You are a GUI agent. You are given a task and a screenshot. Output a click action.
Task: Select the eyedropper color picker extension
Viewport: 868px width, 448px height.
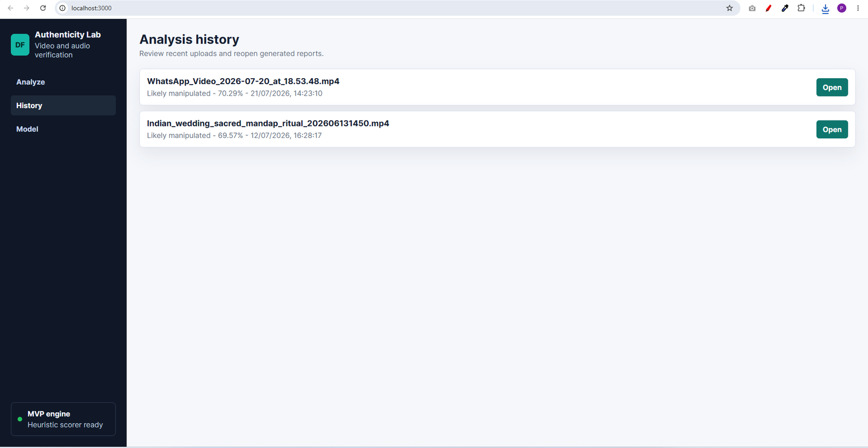[x=785, y=8]
